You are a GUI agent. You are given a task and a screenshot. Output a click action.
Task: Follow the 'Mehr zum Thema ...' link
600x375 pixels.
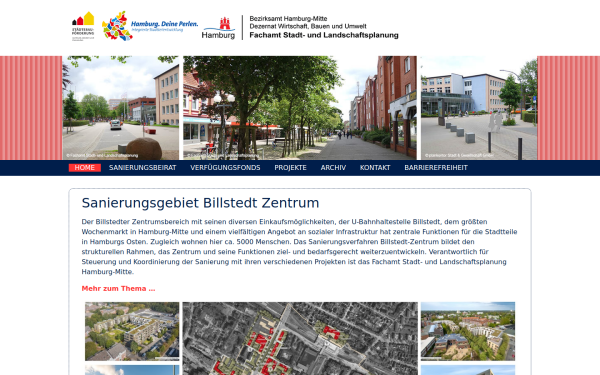pos(118,289)
